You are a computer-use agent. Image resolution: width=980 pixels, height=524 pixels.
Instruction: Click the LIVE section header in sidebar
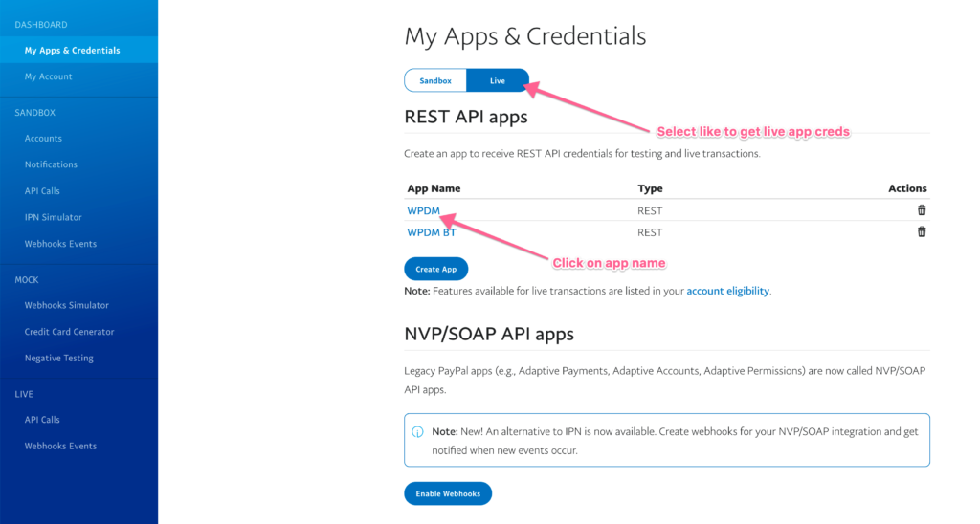tap(24, 394)
